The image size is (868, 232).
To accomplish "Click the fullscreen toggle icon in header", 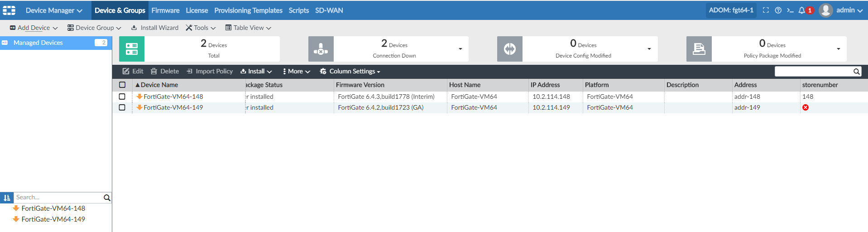I will [766, 10].
